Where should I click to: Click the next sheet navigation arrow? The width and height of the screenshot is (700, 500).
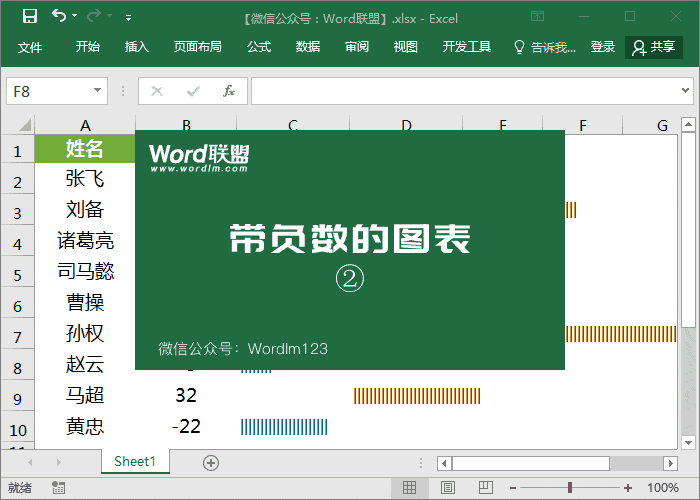[x=58, y=462]
